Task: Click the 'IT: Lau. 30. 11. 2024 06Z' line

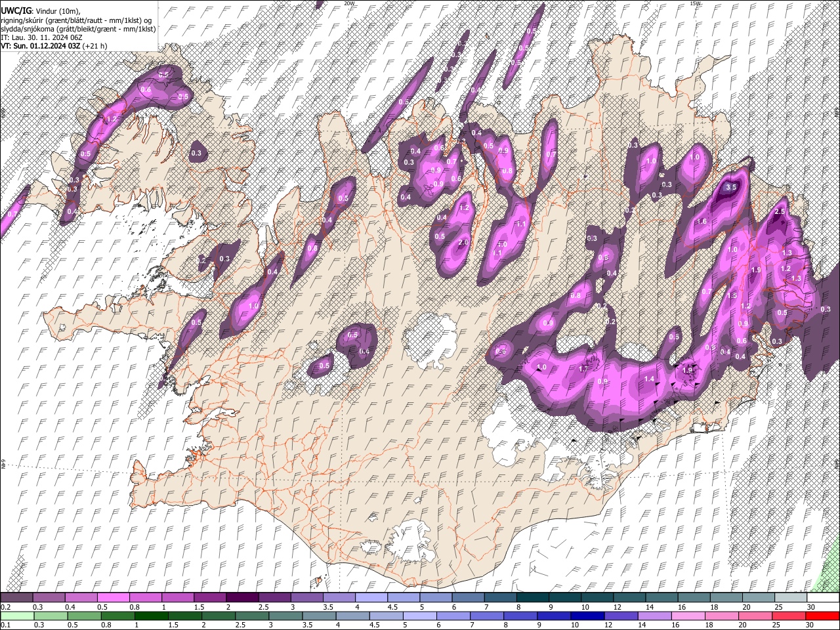Action: 41,37
